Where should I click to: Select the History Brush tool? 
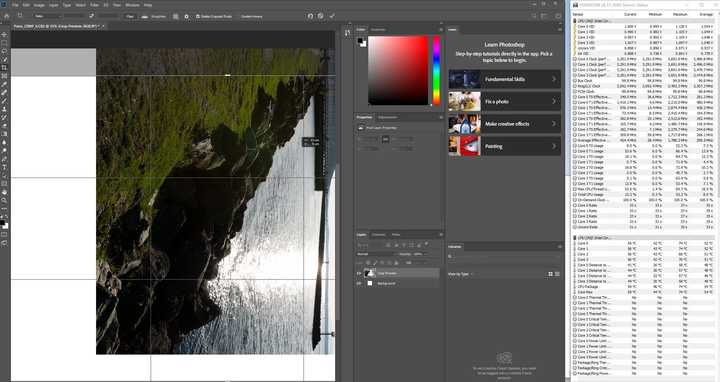(4, 118)
